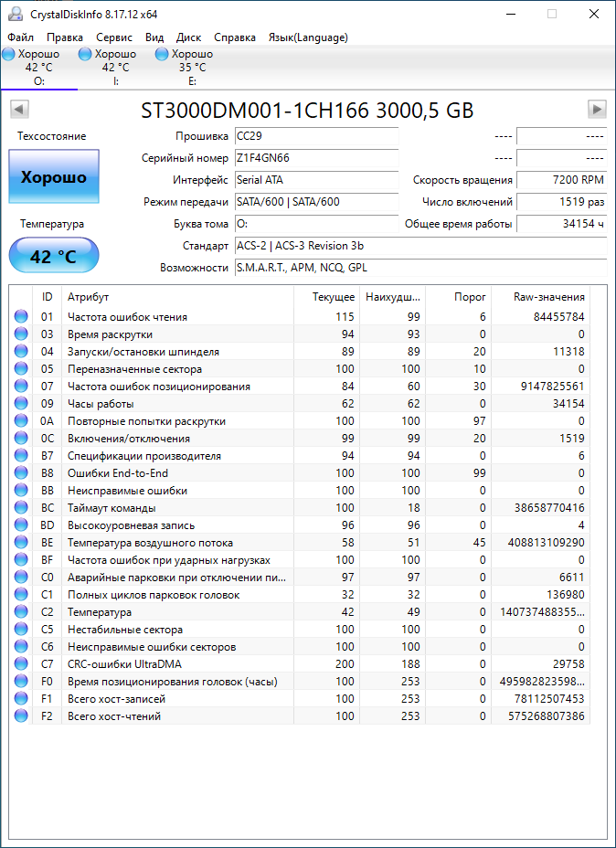
Task: Select the status orb for row C7
Action: click(20, 664)
